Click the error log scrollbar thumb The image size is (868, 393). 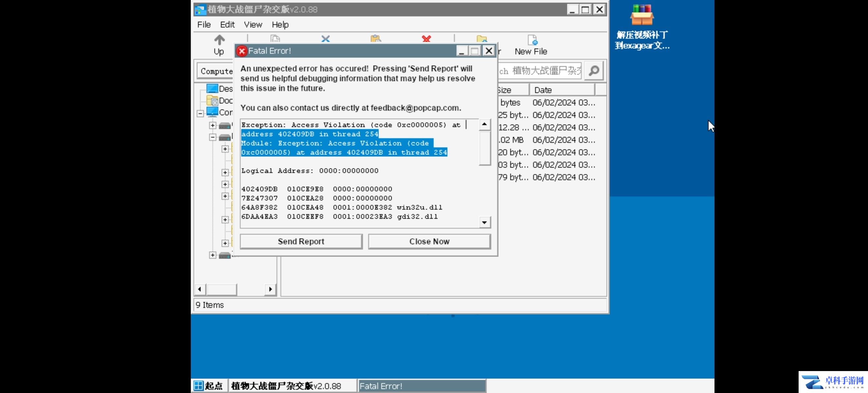[x=484, y=148]
